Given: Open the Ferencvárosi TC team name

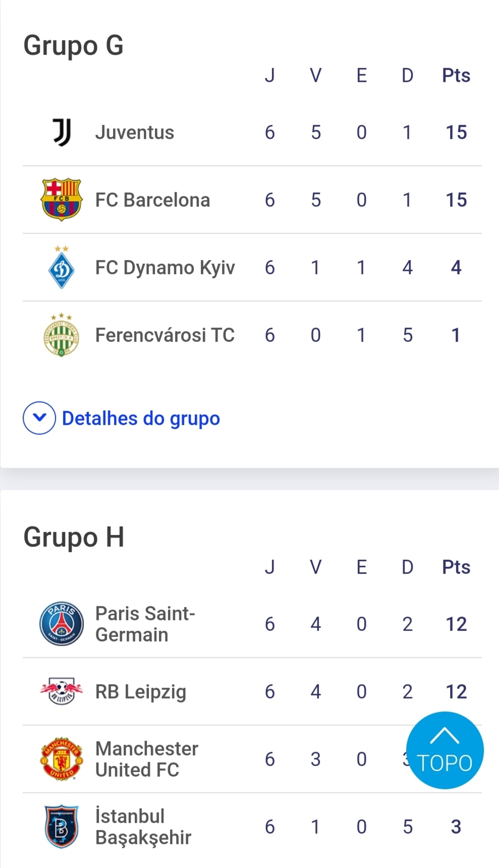Looking at the screenshot, I should [x=165, y=335].
